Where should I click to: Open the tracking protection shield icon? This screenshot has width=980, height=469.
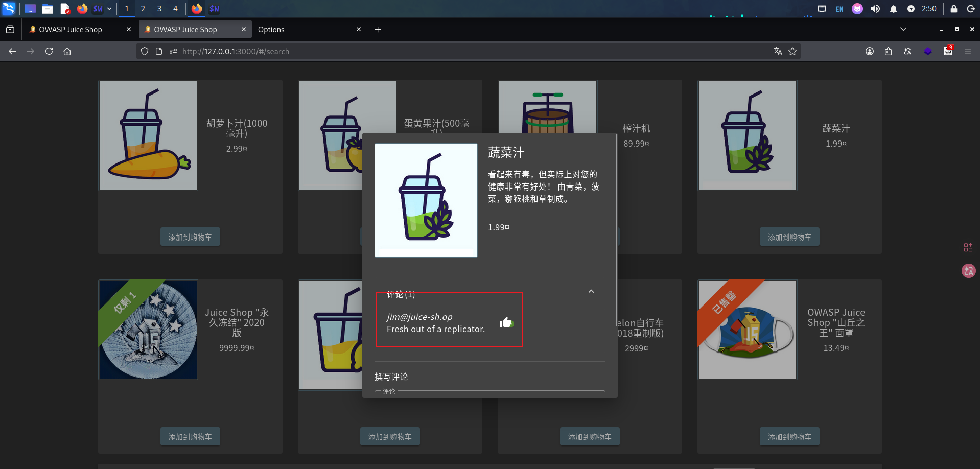point(145,51)
